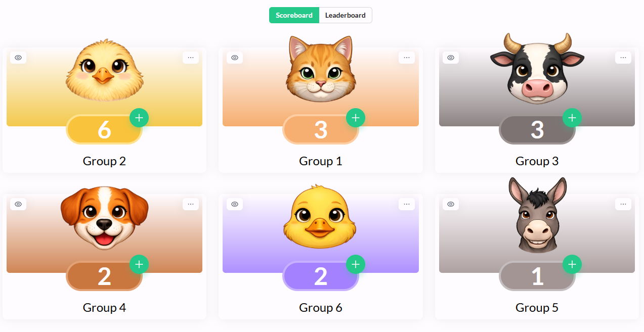Add a point to Group 6
644x332 pixels.
356,264
